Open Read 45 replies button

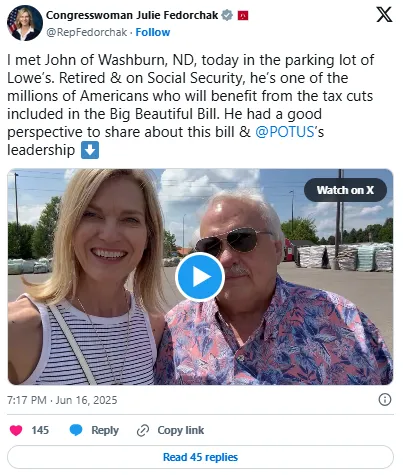point(200,457)
